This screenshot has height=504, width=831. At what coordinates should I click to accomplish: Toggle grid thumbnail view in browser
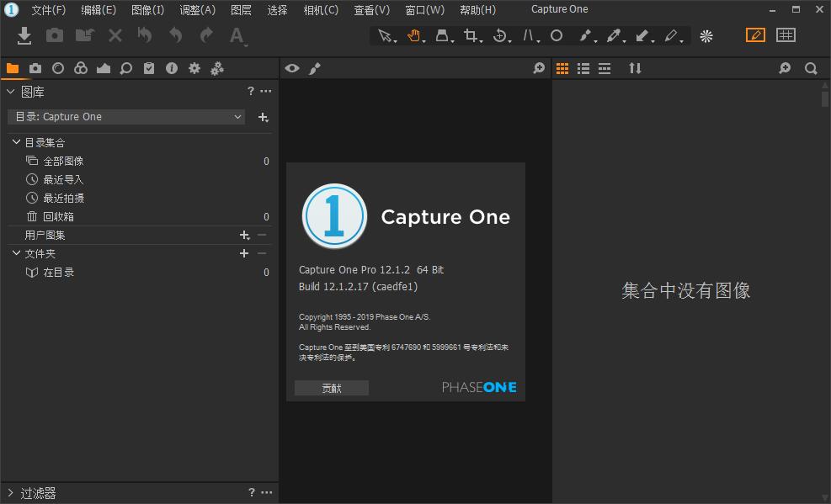(x=562, y=68)
